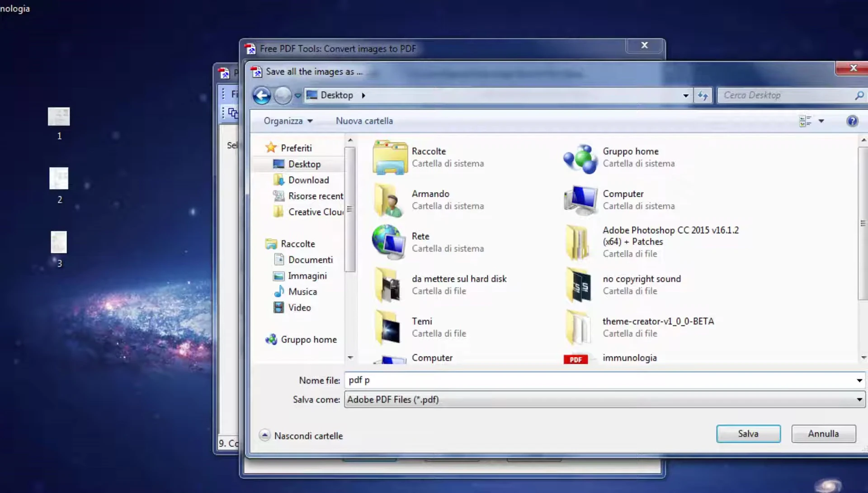The image size is (868, 493).
Task: Select Immagini in the navigation pane
Action: click(307, 276)
